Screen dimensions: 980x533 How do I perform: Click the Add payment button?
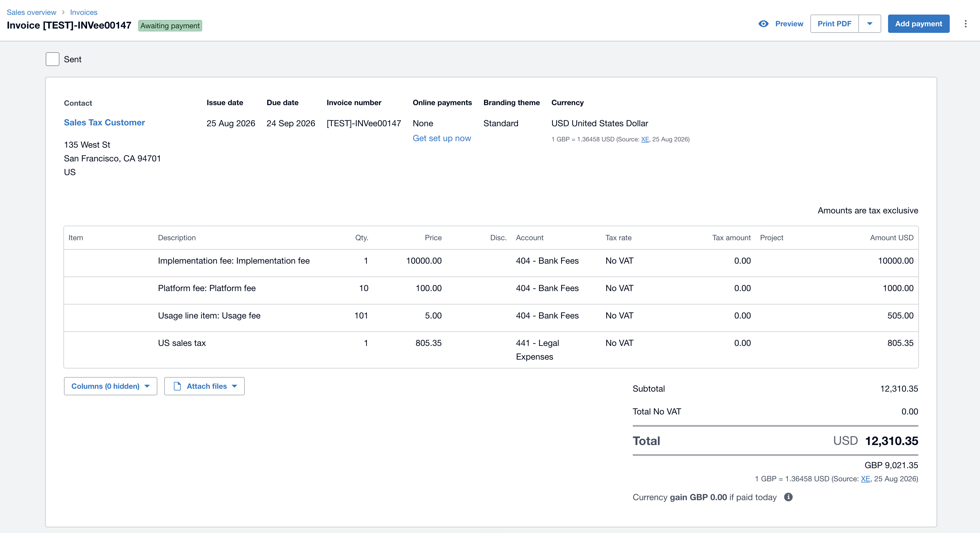click(918, 24)
